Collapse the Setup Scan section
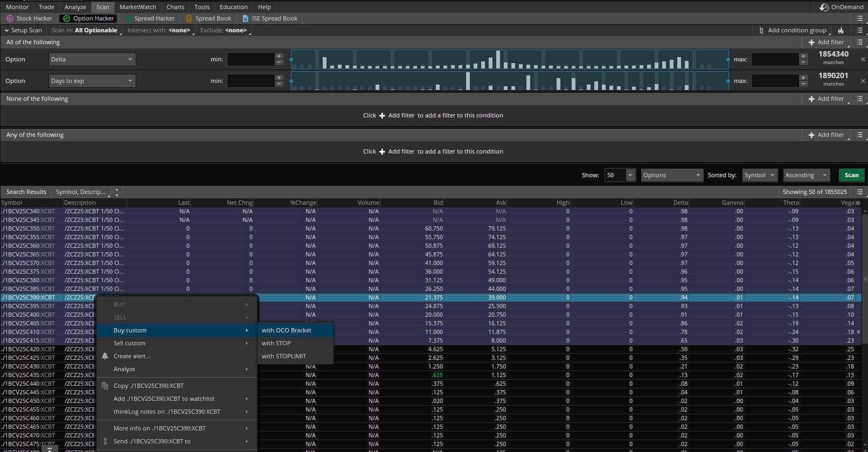The width and height of the screenshot is (868, 452). pos(7,30)
